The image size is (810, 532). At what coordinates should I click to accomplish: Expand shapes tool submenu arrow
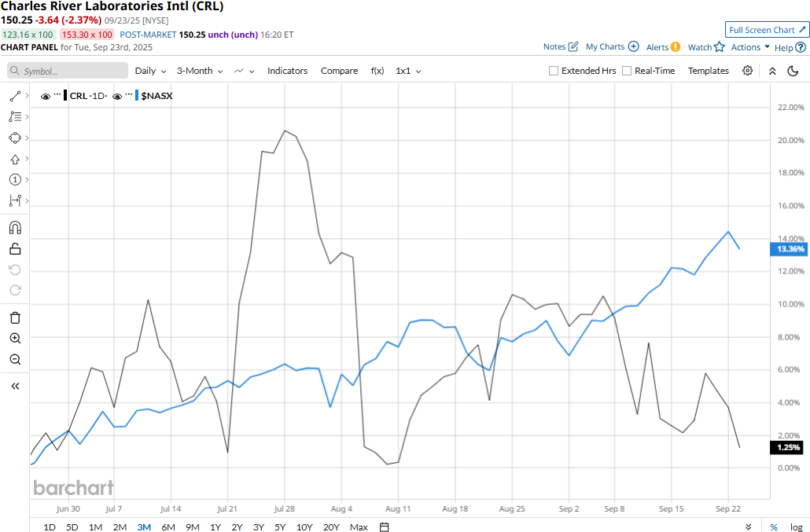(x=27, y=138)
